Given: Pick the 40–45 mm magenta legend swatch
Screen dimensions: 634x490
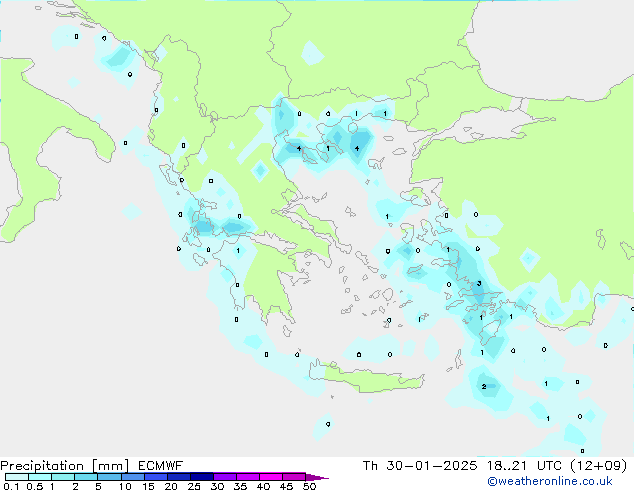Looking at the screenshot, I should [x=271, y=477].
